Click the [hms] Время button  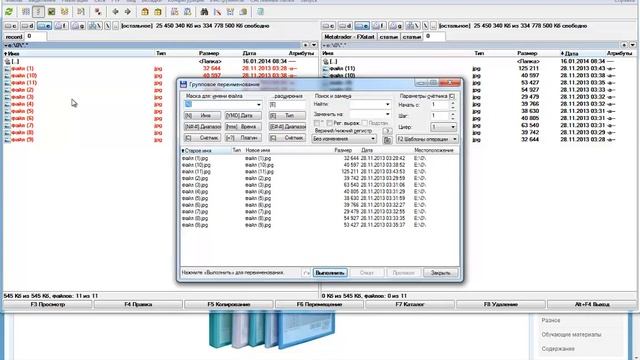pyautogui.click(x=243, y=127)
